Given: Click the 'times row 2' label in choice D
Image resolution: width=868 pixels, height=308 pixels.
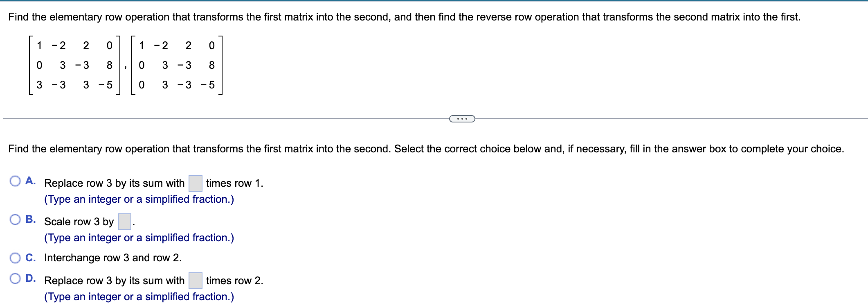Looking at the screenshot, I should pyautogui.click(x=234, y=281).
